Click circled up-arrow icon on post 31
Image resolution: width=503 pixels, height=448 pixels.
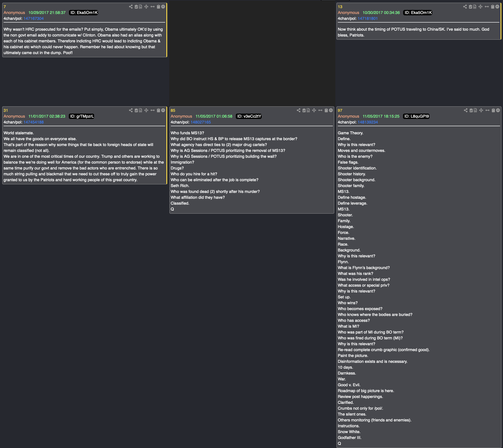coord(163,110)
